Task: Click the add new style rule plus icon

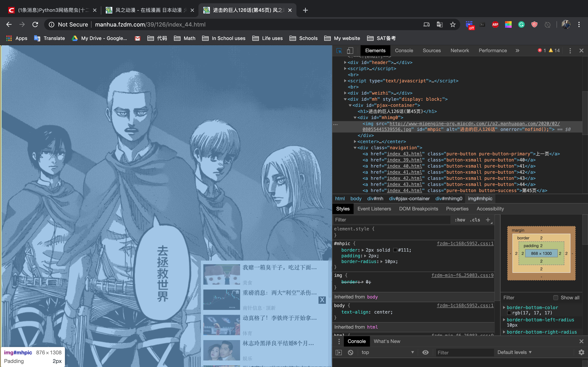Action: tap(488, 220)
